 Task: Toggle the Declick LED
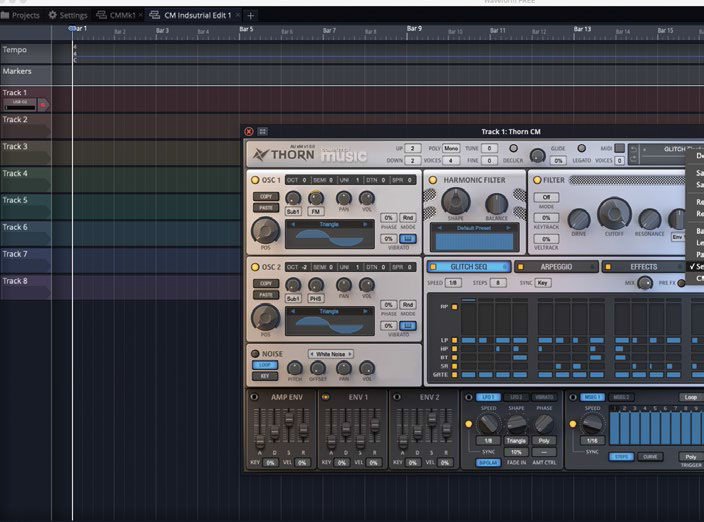click(x=513, y=148)
